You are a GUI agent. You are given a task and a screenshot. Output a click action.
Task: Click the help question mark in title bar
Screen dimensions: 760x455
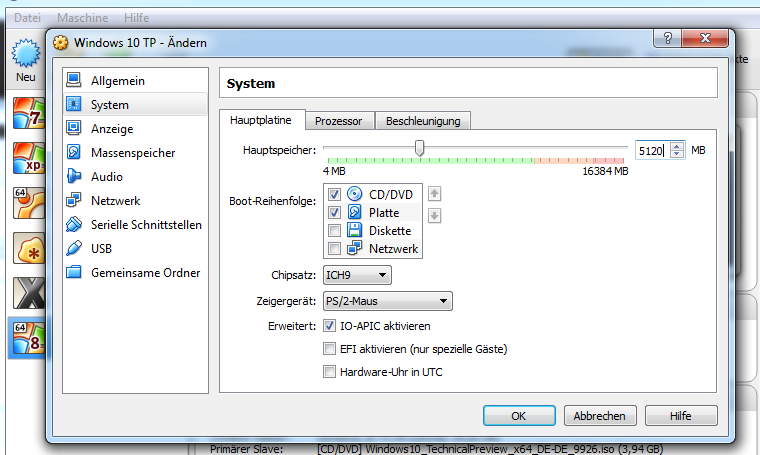[x=667, y=38]
